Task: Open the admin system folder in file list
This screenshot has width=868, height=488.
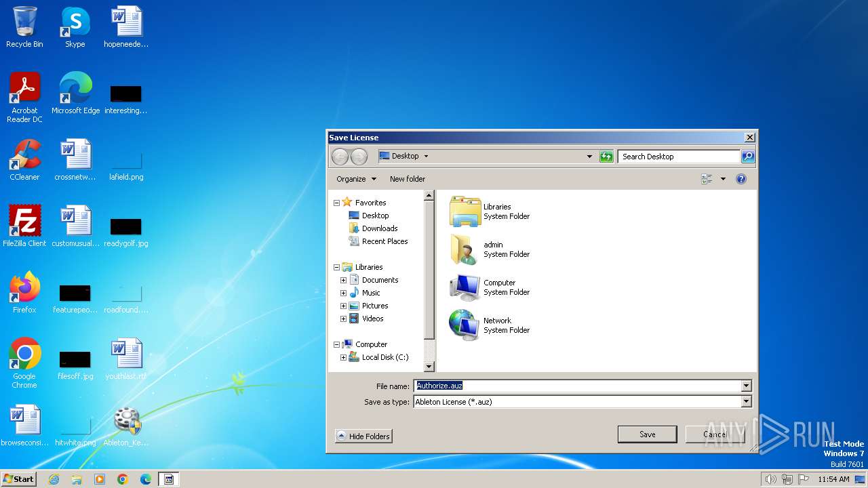Action: (x=490, y=249)
